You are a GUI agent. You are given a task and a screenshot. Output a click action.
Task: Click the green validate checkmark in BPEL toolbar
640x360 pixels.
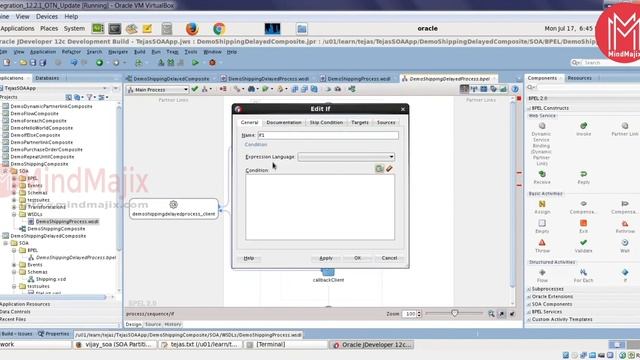pos(195,89)
